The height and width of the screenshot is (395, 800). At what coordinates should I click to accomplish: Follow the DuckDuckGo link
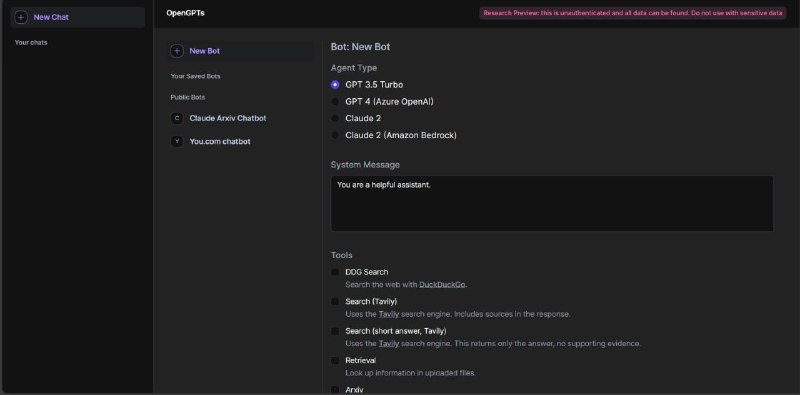pos(442,285)
